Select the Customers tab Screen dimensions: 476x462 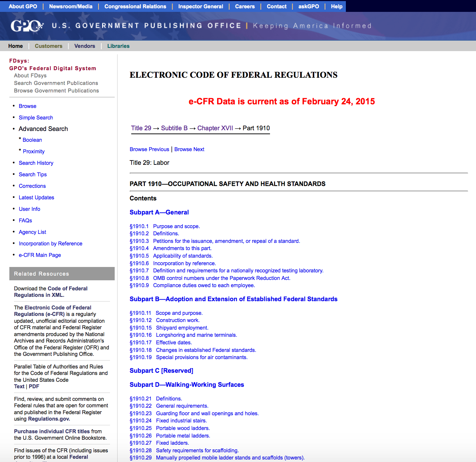(x=49, y=46)
